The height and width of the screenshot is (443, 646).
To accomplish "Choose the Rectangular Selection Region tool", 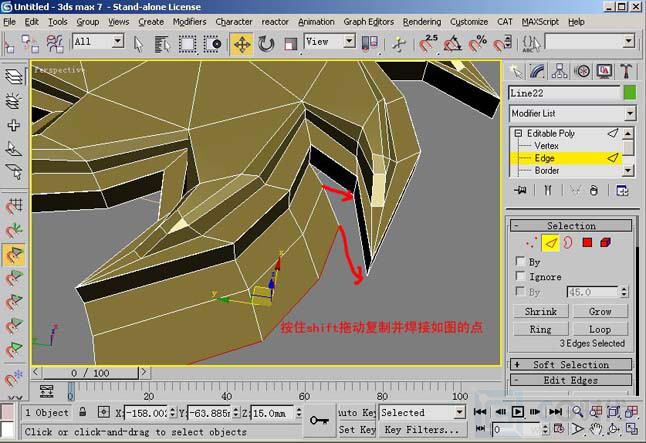I will 187,44.
